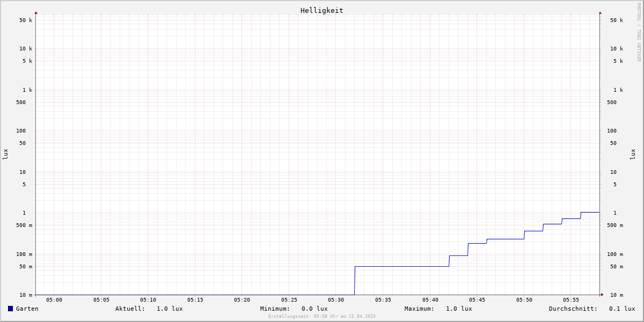The image size is (644, 322).
Task: Click the 05:25 time axis label
Action: 289,300
